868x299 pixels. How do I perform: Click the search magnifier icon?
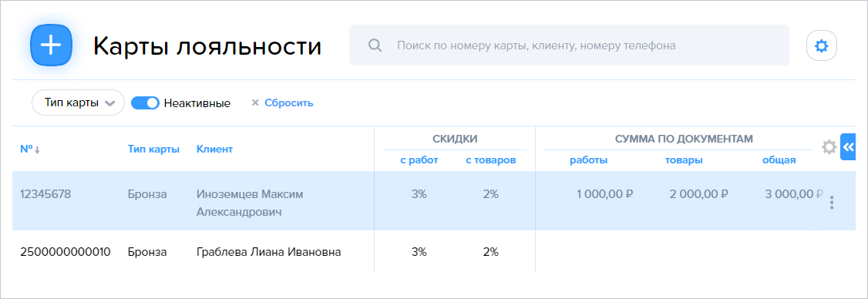point(375,45)
